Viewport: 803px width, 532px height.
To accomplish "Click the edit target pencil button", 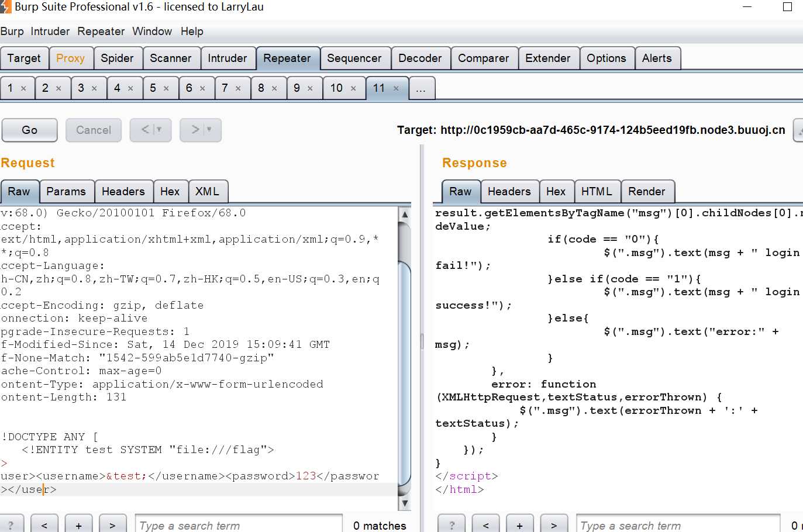I will [x=798, y=130].
